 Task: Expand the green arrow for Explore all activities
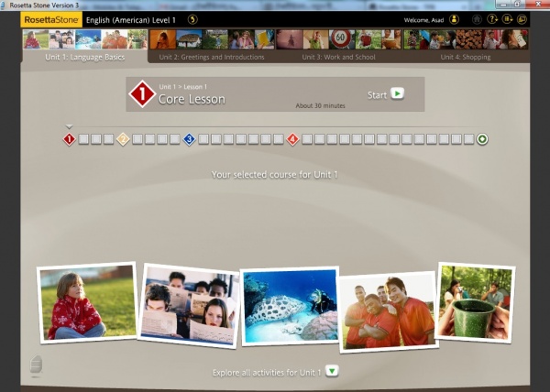pyautogui.click(x=332, y=371)
